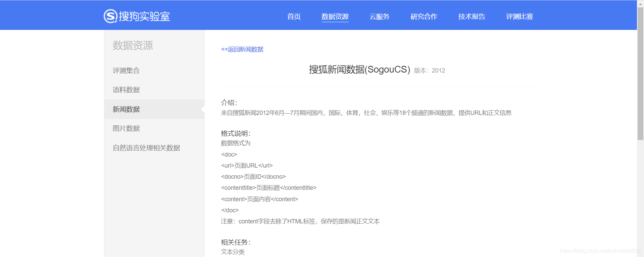Open 评测集合 in the sidebar
This screenshot has width=644, height=257.
click(126, 71)
